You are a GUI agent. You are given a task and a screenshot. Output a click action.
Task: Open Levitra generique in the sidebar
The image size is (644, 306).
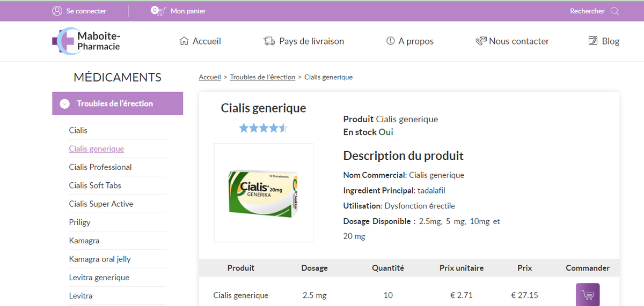point(99,278)
